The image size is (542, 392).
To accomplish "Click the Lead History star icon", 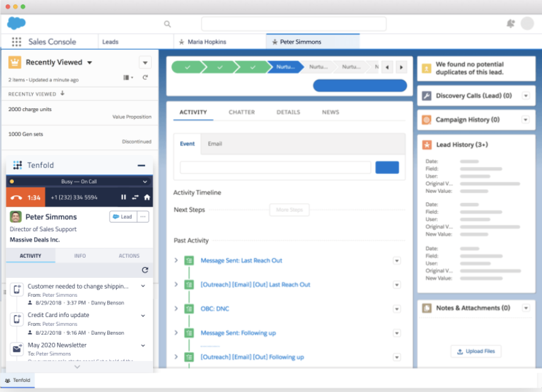I will [x=427, y=145].
